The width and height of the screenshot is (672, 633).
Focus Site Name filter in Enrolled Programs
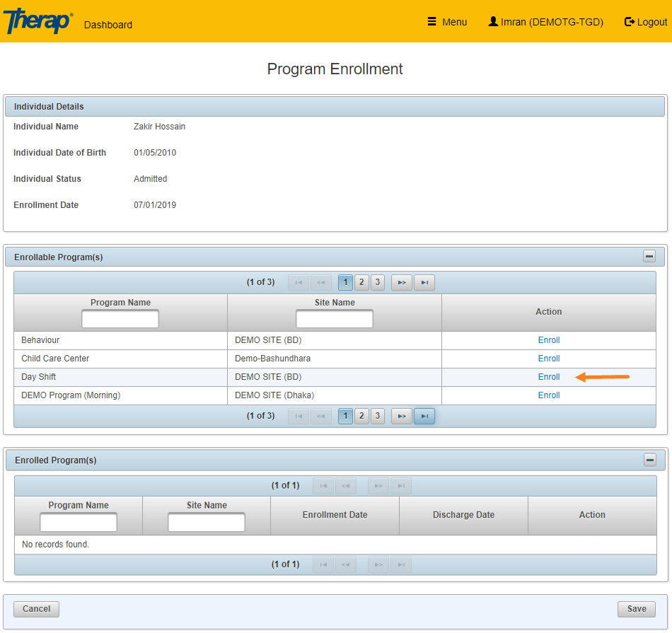207,523
